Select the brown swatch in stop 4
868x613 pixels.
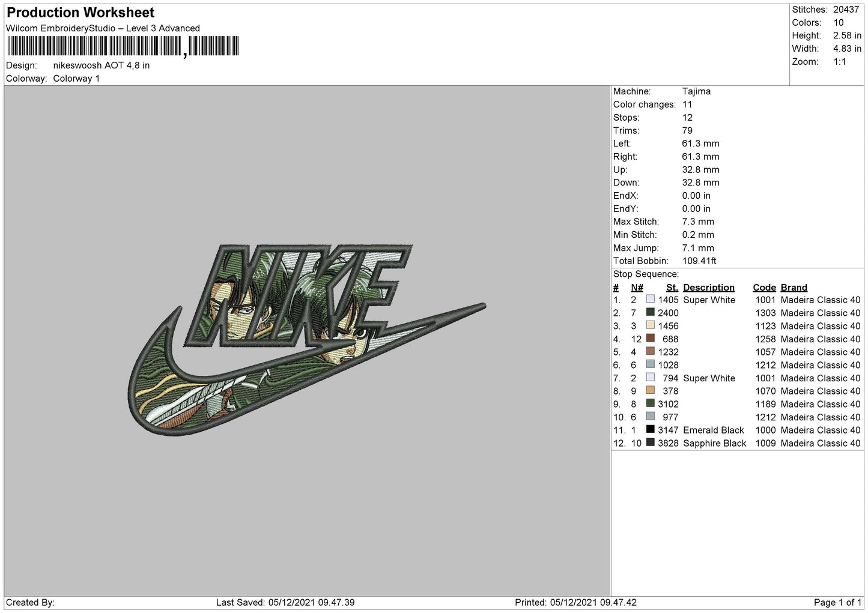point(650,339)
